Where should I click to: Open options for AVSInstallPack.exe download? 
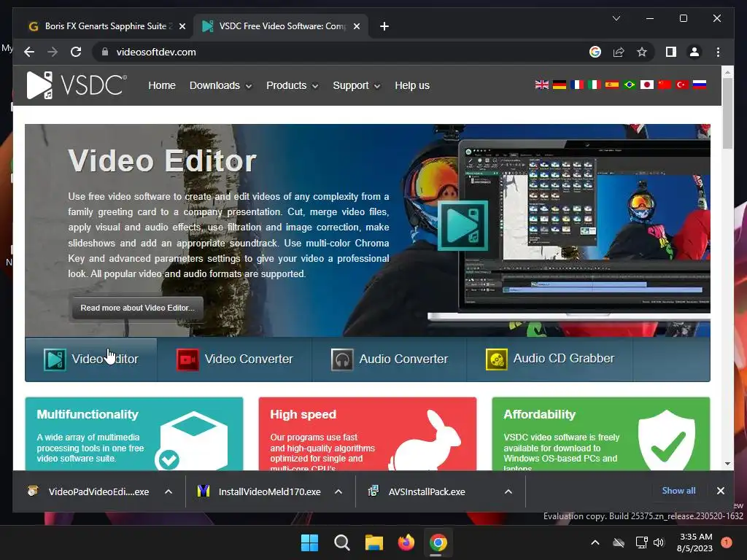point(508,491)
